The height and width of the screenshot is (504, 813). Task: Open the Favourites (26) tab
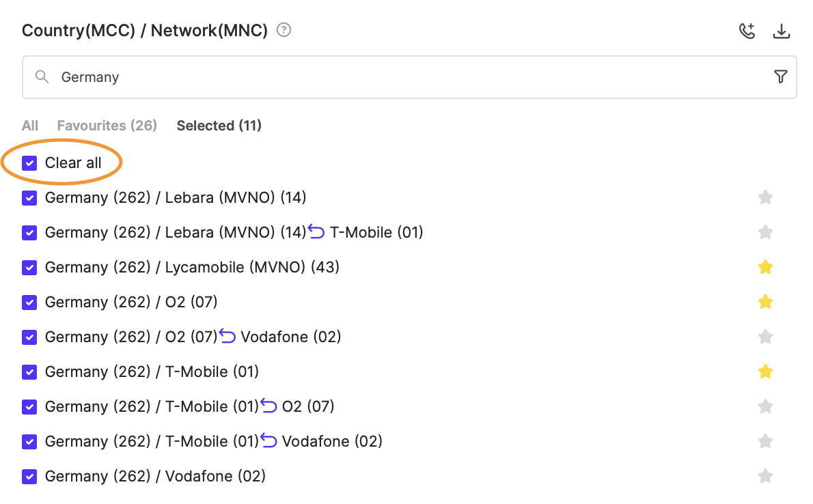tap(107, 126)
